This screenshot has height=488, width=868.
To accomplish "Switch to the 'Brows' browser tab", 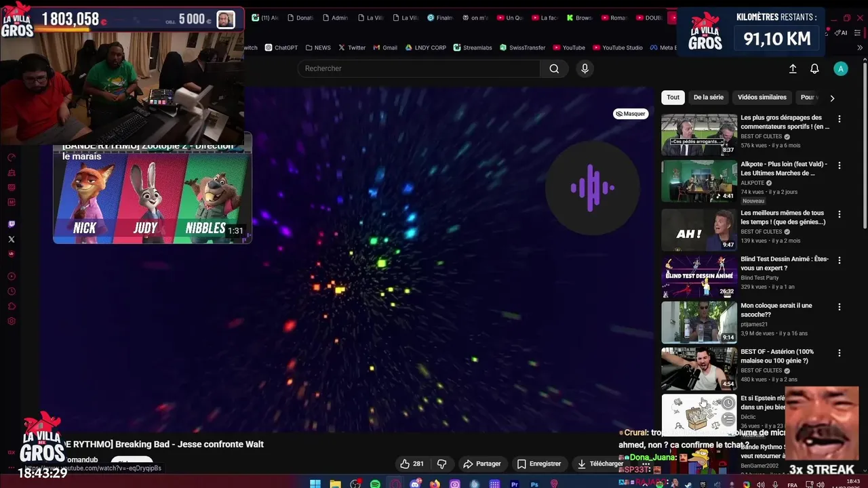I will [x=580, y=18].
